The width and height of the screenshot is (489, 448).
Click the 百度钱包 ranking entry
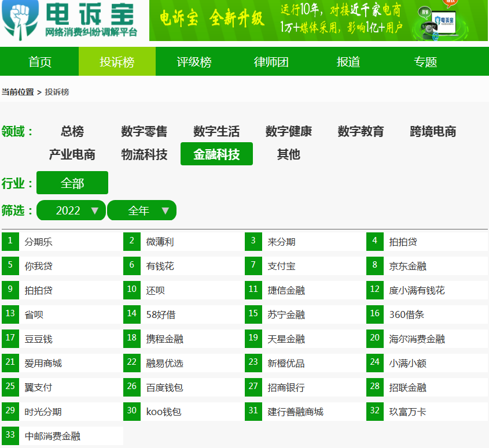184,387
